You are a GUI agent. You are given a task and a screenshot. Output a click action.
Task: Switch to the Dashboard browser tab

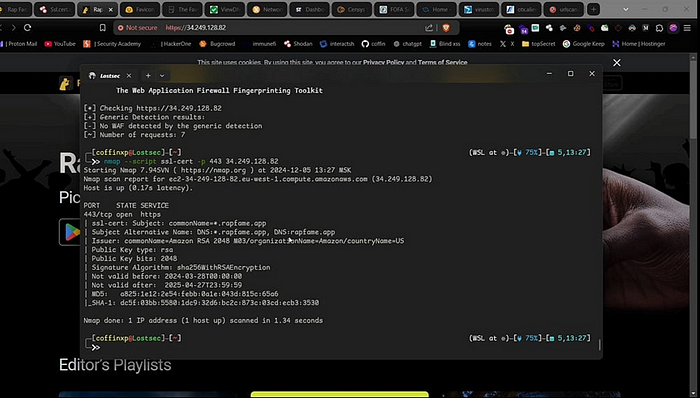(310, 9)
